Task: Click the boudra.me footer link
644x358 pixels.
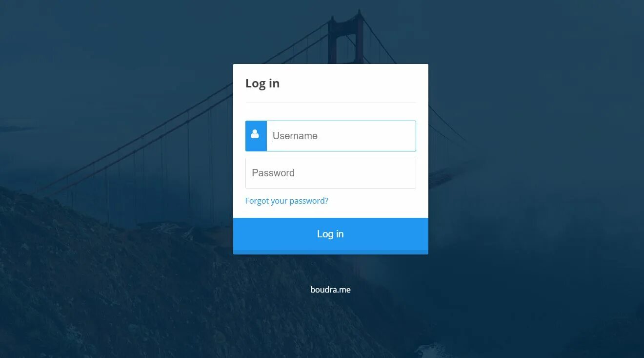Action: [331, 290]
